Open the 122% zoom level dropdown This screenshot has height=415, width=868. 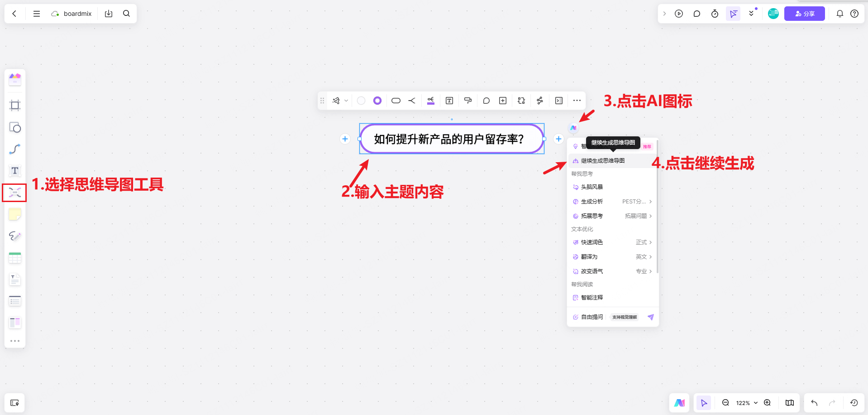[746, 402]
